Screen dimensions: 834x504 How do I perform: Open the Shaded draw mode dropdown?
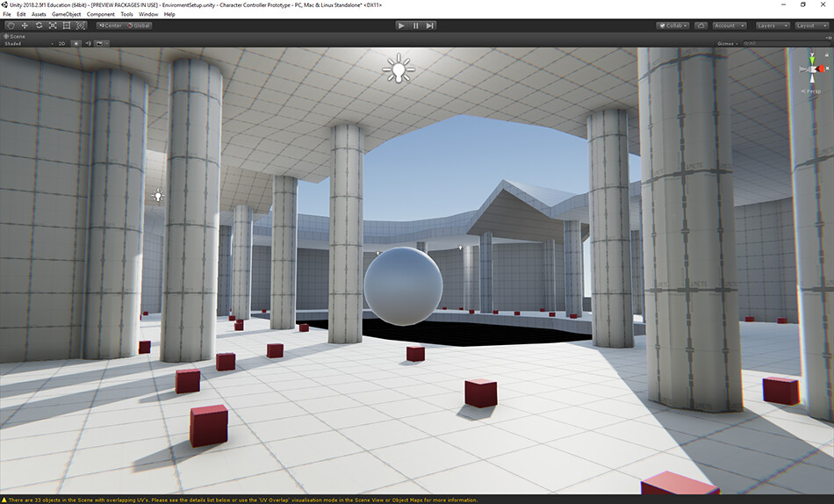tap(29, 44)
